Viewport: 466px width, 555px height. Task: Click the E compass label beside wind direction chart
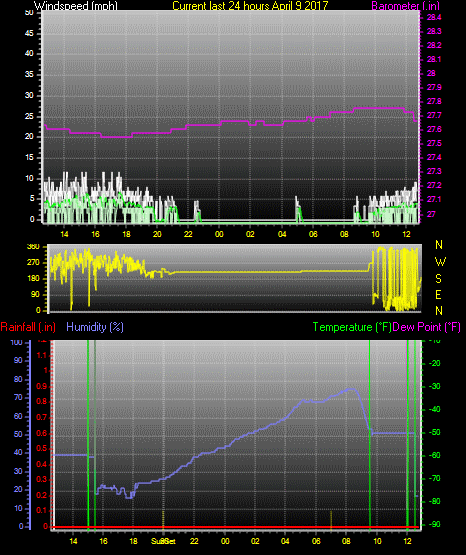point(438,294)
